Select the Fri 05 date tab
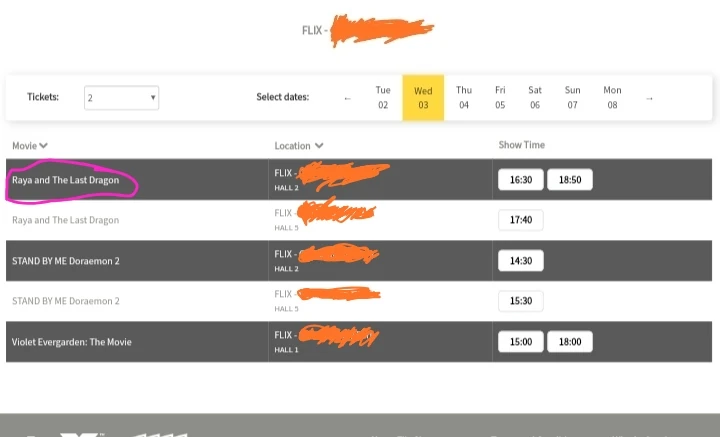 (x=500, y=97)
